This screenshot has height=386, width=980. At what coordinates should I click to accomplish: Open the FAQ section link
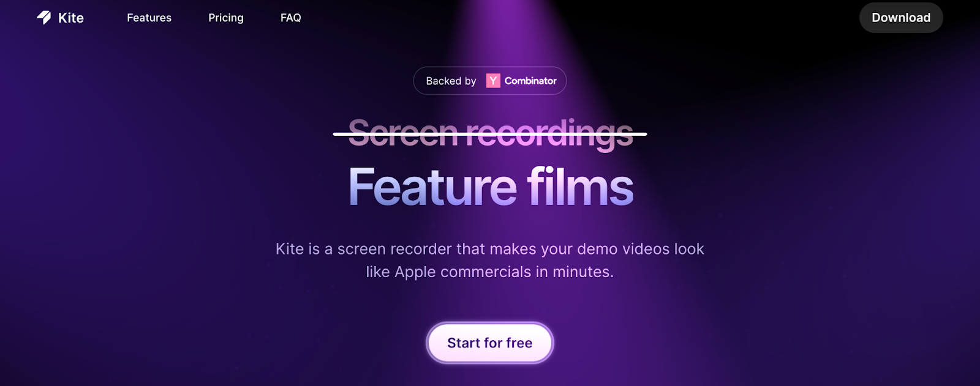[x=291, y=18]
